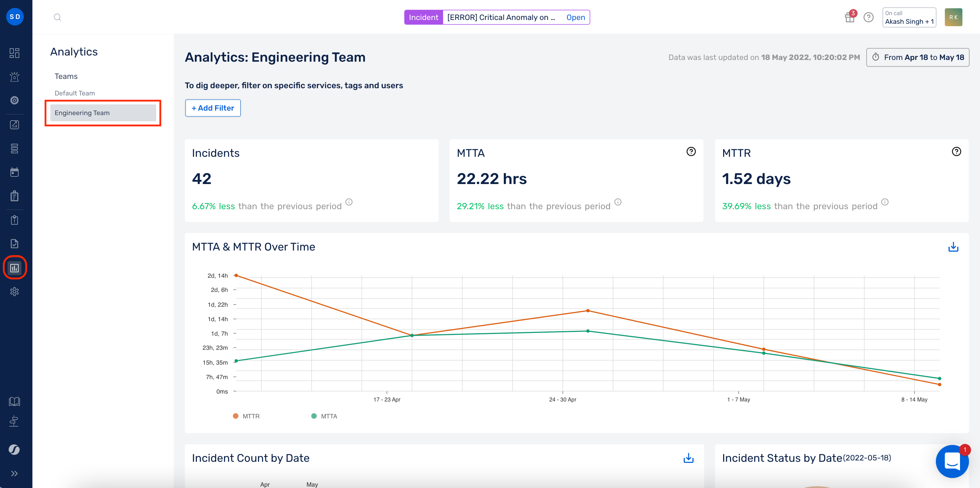Screen dimensions: 980x488
Task: Click the MTTA help question mark
Action: pos(691,151)
